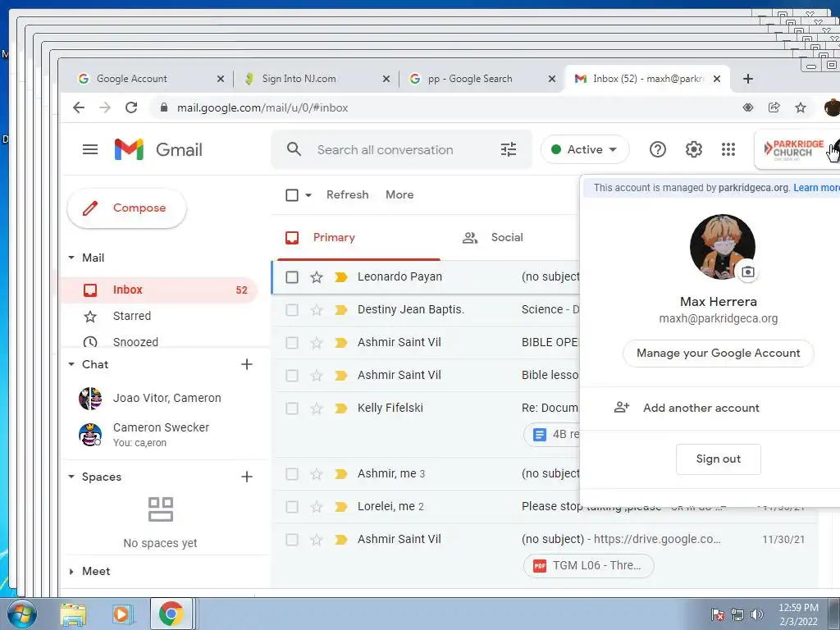Screen dimensions: 840x630
Task: Open the Settings gear icon
Action: pos(694,149)
